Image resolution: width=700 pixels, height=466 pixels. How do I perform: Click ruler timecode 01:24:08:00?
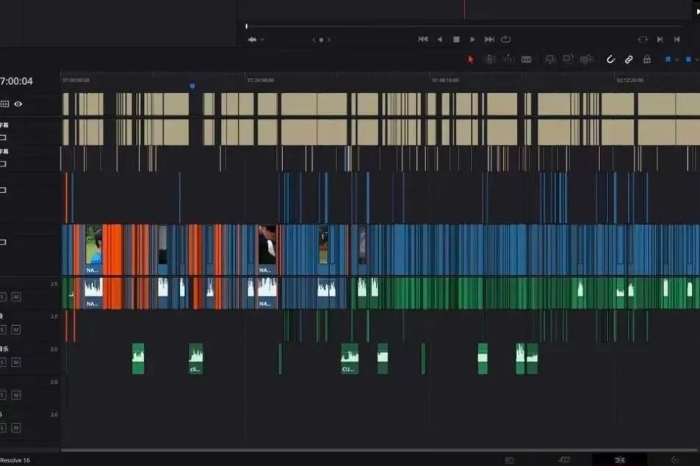click(x=261, y=80)
